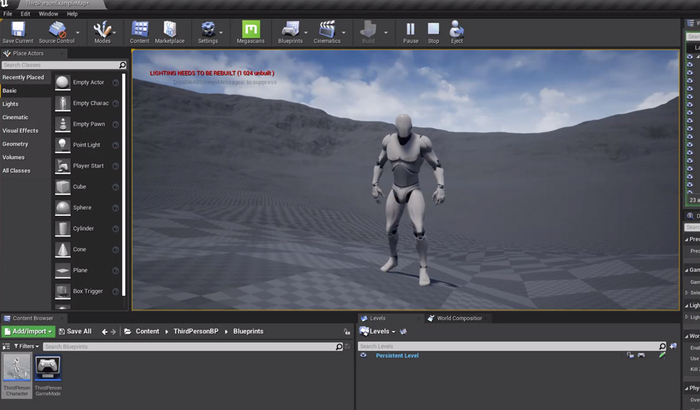This screenshot has height=410, width=700.
Task: Select the Visual Effects category
Action: [x=21, y=130]
